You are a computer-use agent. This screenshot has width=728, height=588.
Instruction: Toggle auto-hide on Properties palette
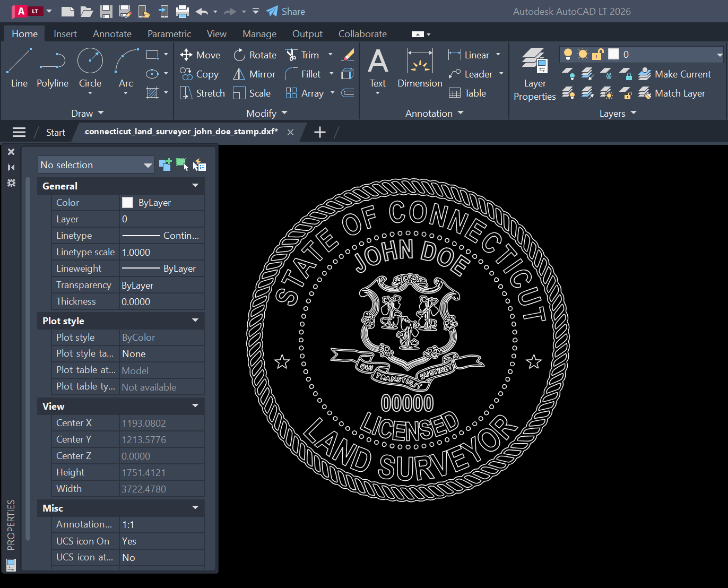pos(11,167)
